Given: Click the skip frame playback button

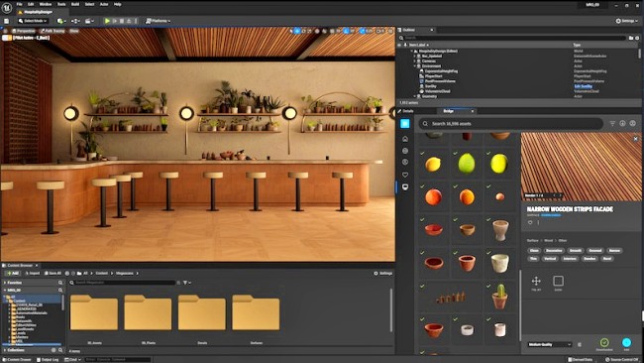Looking at the screenshot, I should click(x=115, y=21).
